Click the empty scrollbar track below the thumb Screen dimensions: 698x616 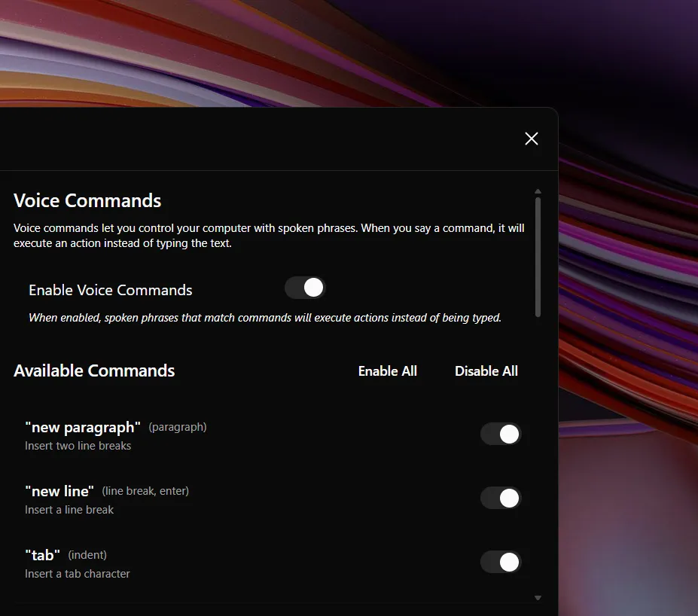[x=538, y=452]
